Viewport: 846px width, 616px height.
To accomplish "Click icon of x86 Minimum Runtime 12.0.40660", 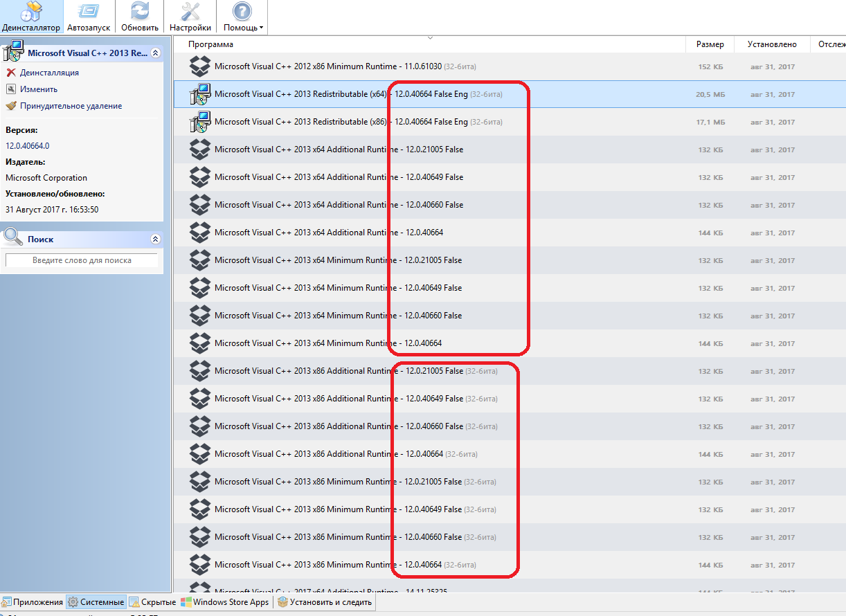I will click(x=200, y=537).
